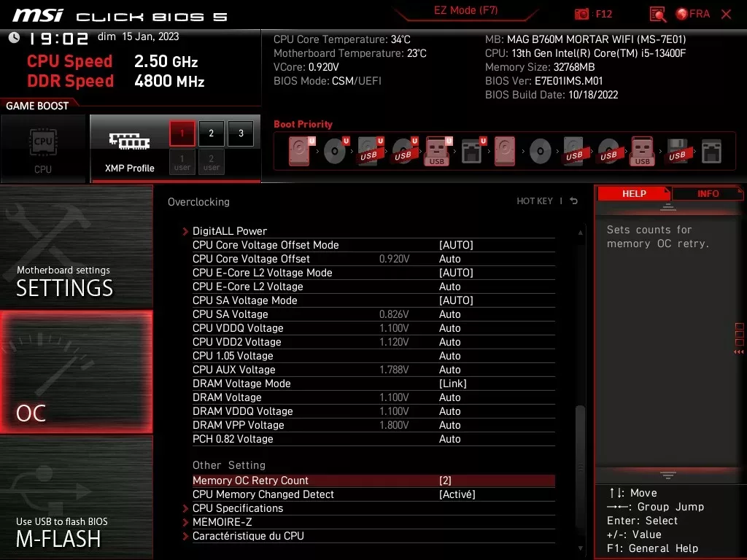
Task: Select XMP Profile 2
Action: [211, 133]
